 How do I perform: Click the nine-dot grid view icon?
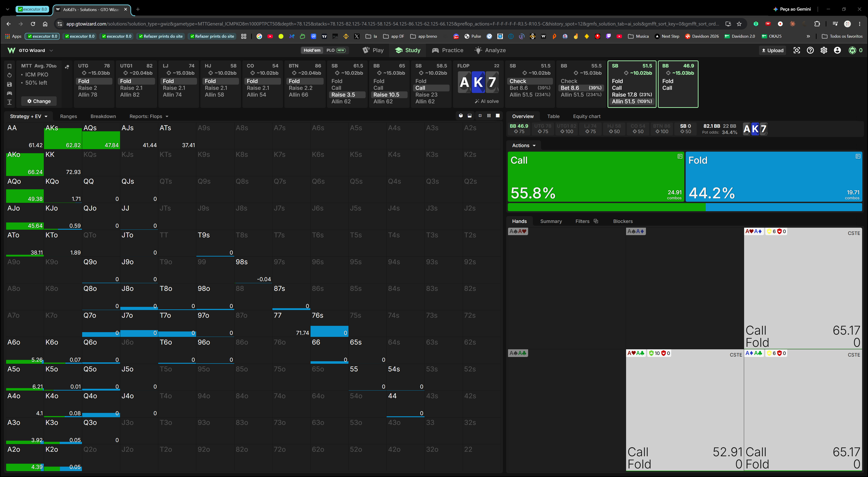(x=489, y=116)
